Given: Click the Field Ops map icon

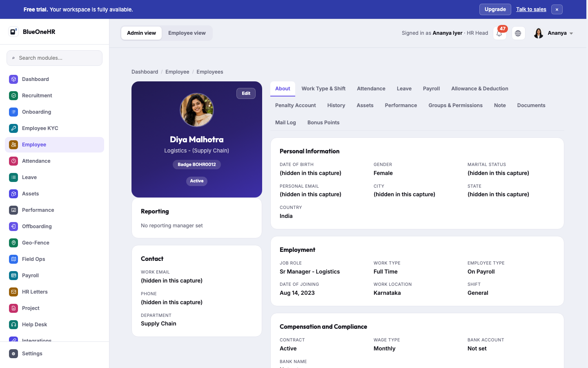Looking at the screenshot, I should (13, 259).
